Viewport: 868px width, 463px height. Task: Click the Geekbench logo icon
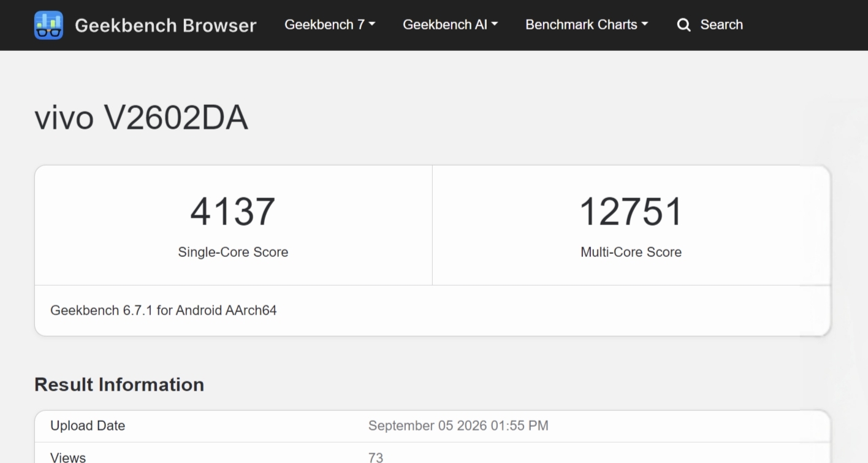48,25
